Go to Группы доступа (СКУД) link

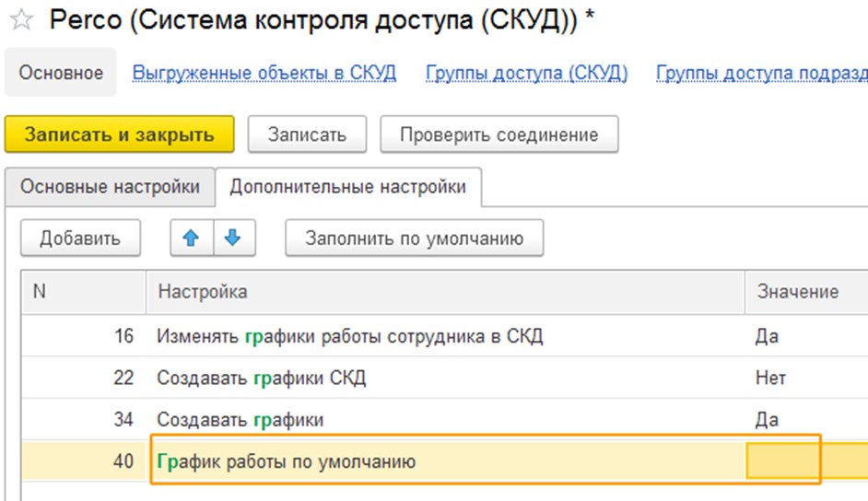(526, 73)
